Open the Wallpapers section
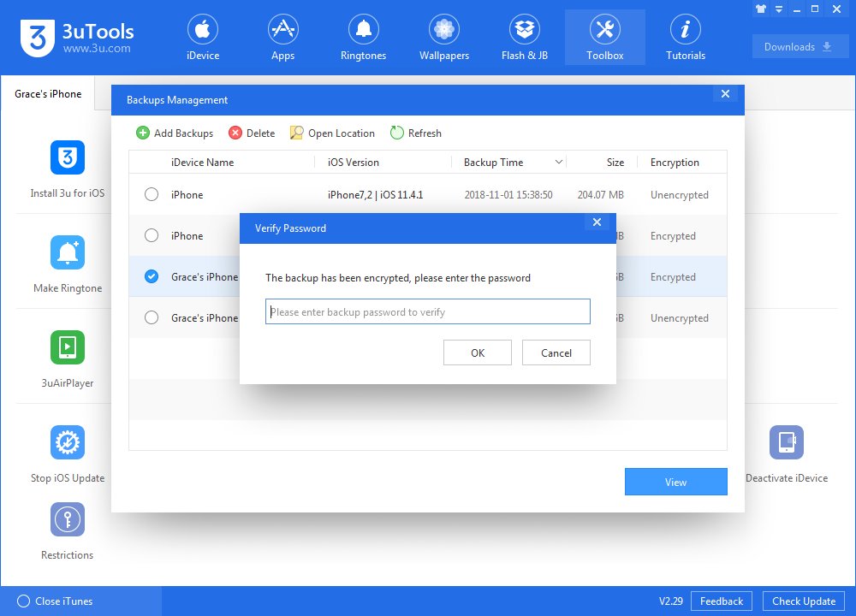 [x=443, y=38]
